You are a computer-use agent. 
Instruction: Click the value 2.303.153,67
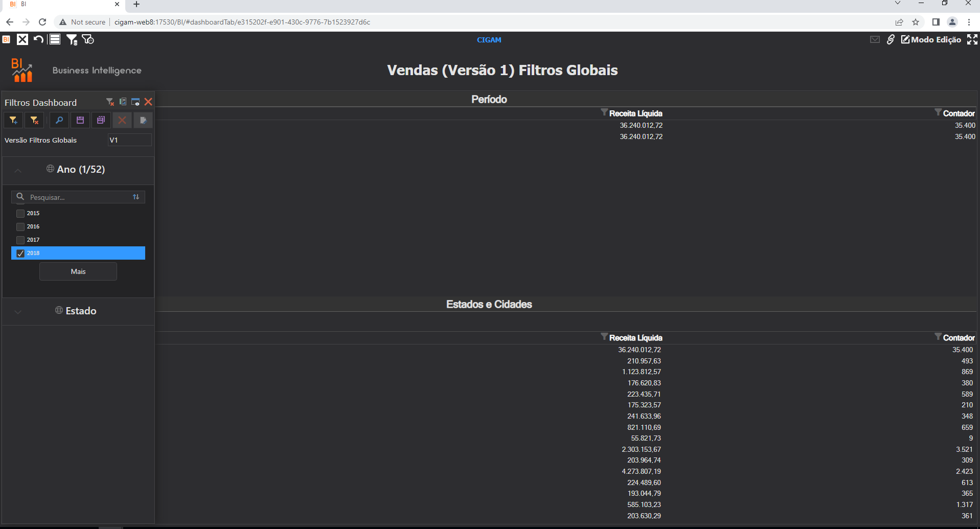click(642, 449)
